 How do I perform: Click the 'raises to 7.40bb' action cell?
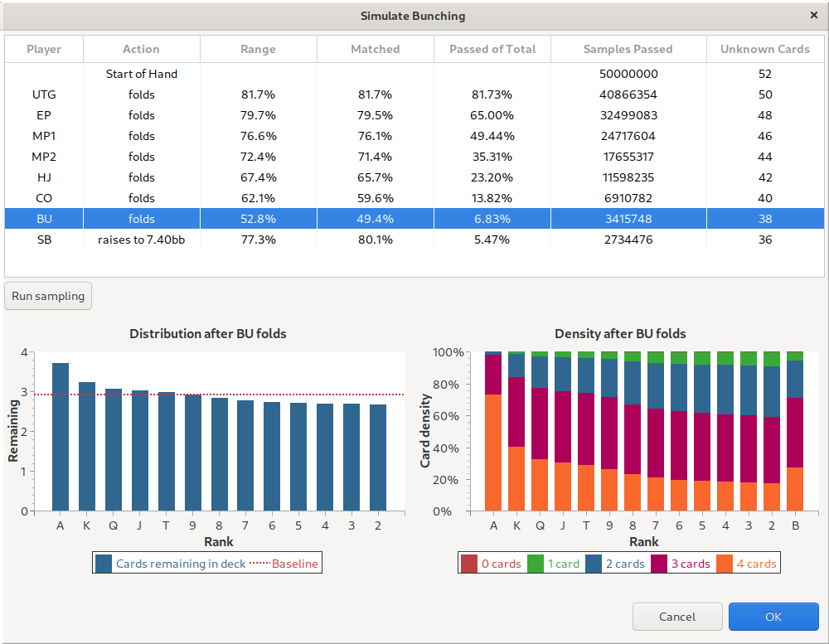(141, 240)
